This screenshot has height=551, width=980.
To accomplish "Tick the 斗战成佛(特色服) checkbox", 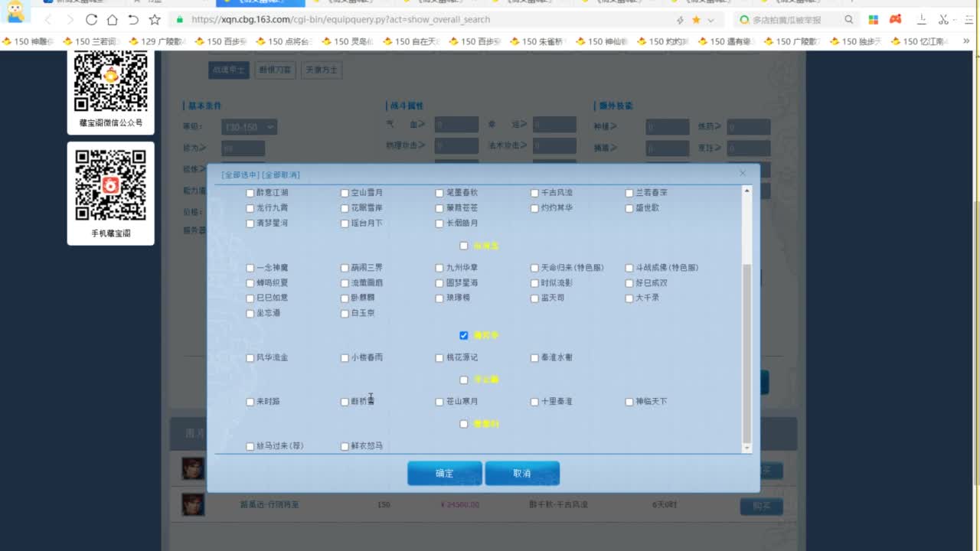I will point(629,268).
